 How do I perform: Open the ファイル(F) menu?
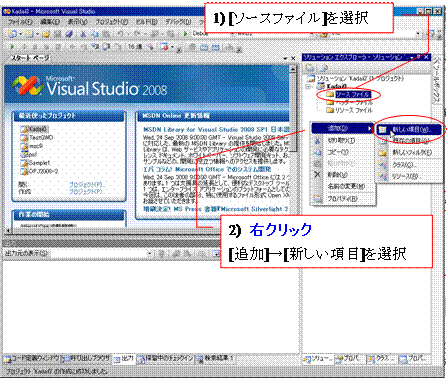tap(20, 22)
